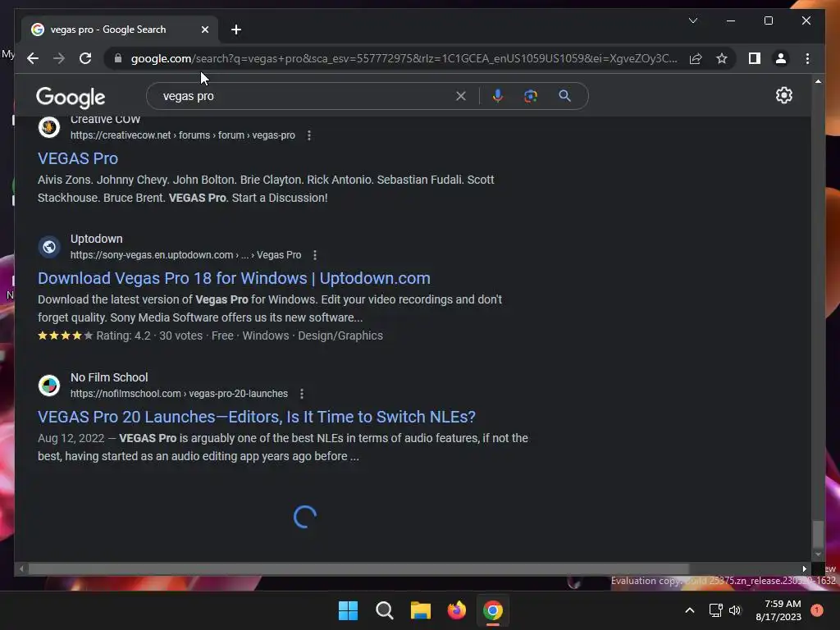Open the tab search chevron
The height and width of the screenshot is (630, 840).
point(692,21)
